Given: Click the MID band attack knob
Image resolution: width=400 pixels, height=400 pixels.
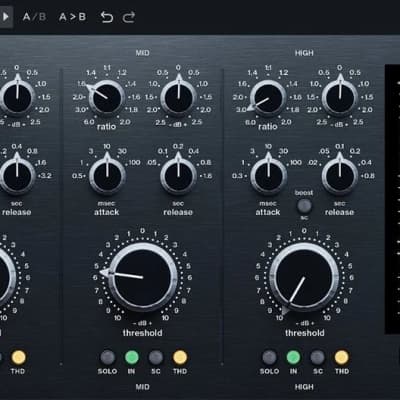Looking at the screenshot, I should [107, 176].
